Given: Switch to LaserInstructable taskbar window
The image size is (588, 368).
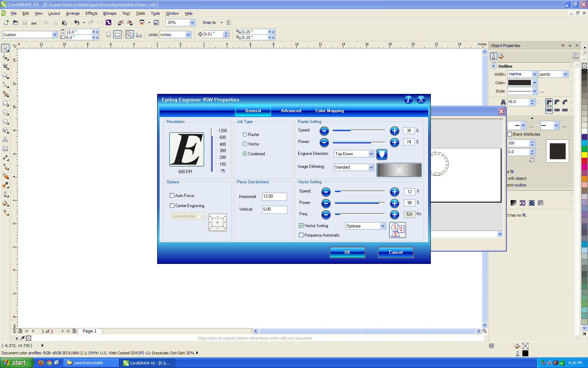Looking at the screenshot, I should click(x=90, y=363).
